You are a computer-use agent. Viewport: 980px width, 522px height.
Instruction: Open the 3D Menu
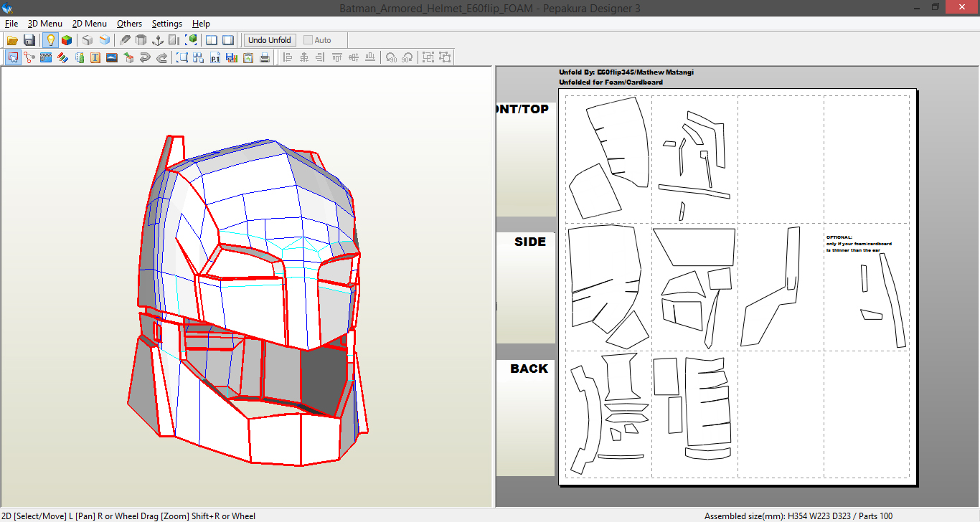tap(45, 24)
